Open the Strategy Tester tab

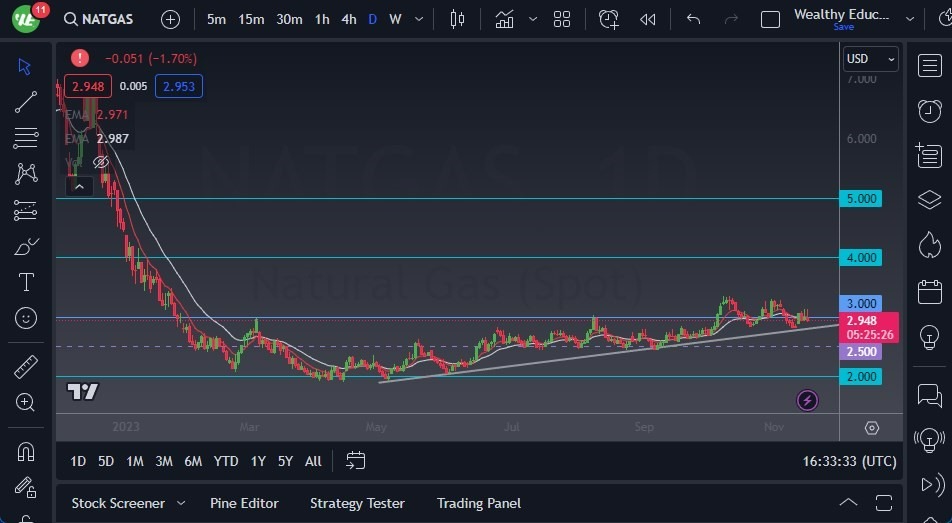coord(357,503)
